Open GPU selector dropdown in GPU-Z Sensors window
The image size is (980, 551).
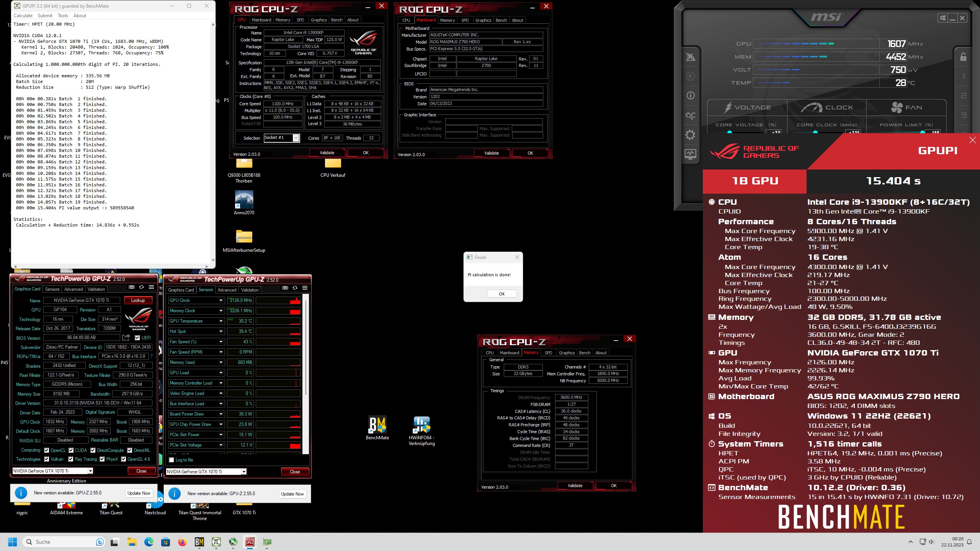click(244, 472)
